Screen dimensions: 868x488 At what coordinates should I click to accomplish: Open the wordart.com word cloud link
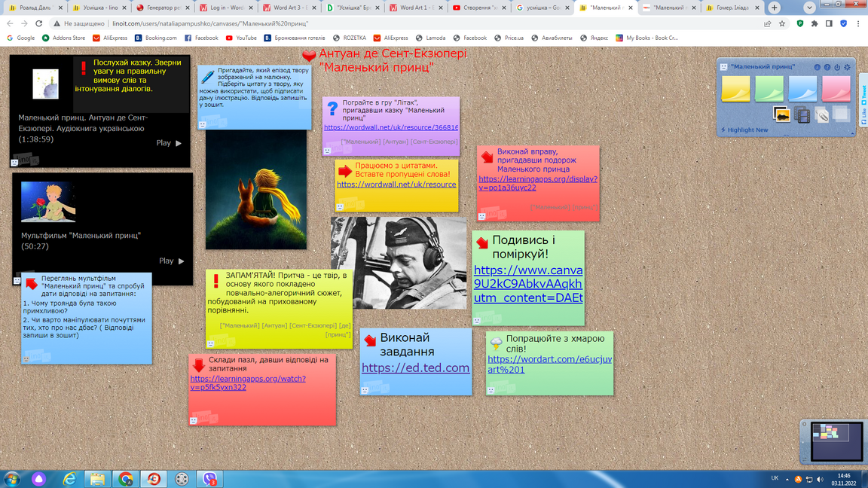pos(549,364)
